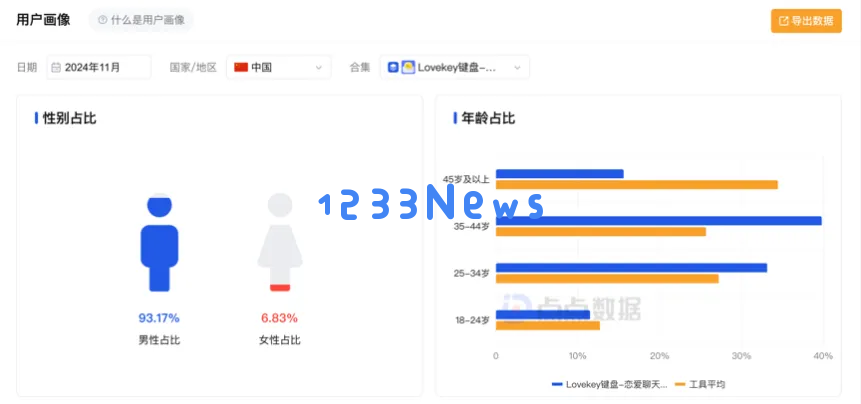Viewport: 861px width, 404px height.
Task: Click the orange bar for 45岁及以上
Action: (x=637, y=185)
